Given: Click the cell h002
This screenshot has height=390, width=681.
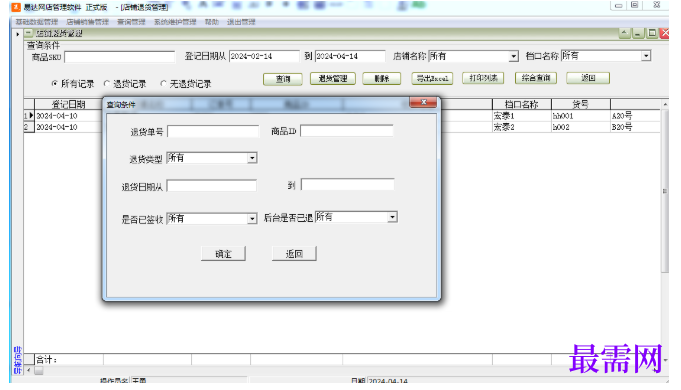Looking at the screenshot, I should point(581,127).
